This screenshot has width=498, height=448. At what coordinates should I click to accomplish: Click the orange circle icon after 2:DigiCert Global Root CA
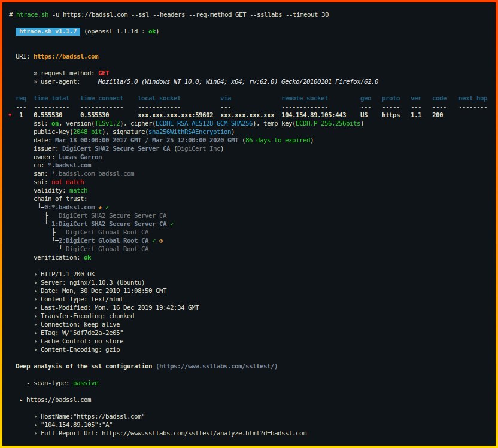(161, 241)
